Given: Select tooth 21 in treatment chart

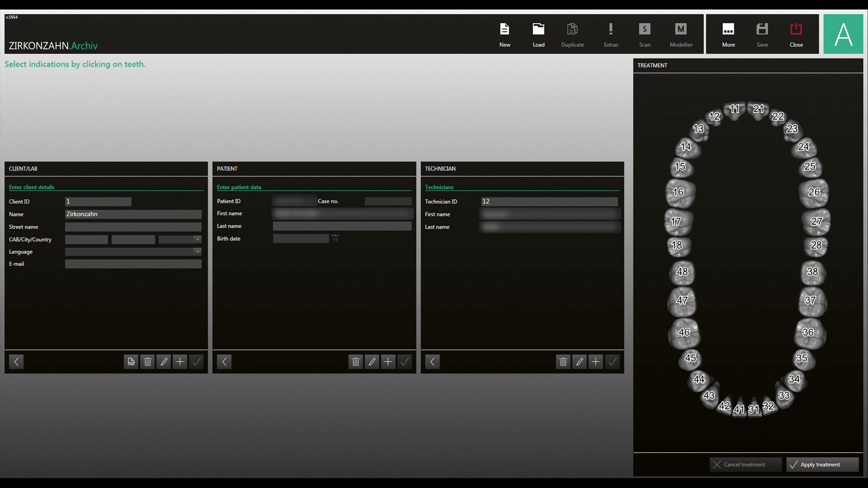Looking at the screenshot, I should (758, 109).
